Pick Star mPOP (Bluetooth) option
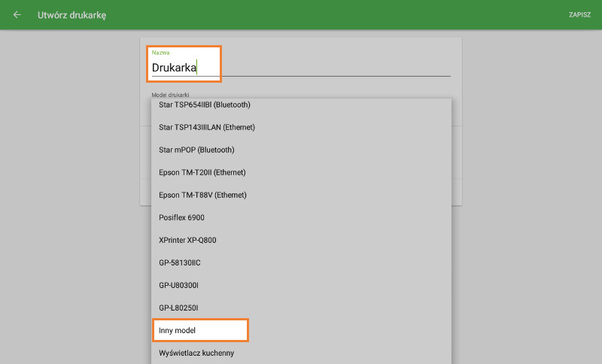This screenshot has width=602, height=364. point(196,150)
